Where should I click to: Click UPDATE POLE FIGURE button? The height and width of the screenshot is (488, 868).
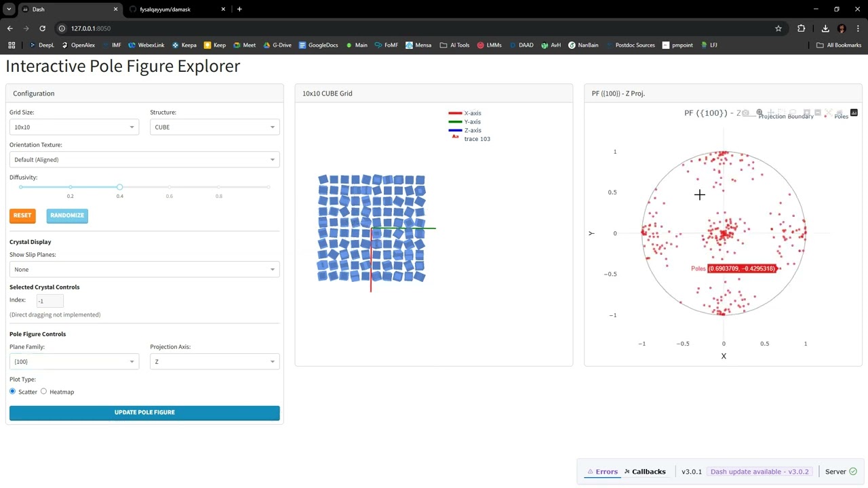144,413
